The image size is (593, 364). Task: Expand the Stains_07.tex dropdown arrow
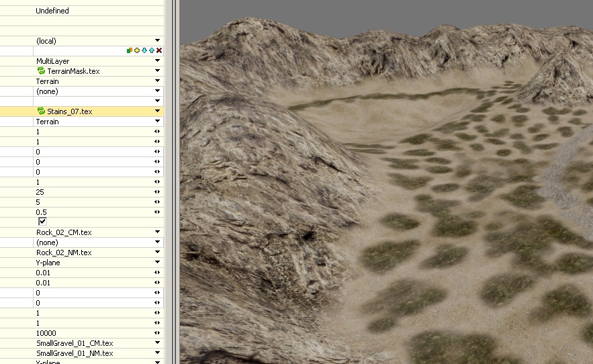pyautogui.click(x=157, y=111)
